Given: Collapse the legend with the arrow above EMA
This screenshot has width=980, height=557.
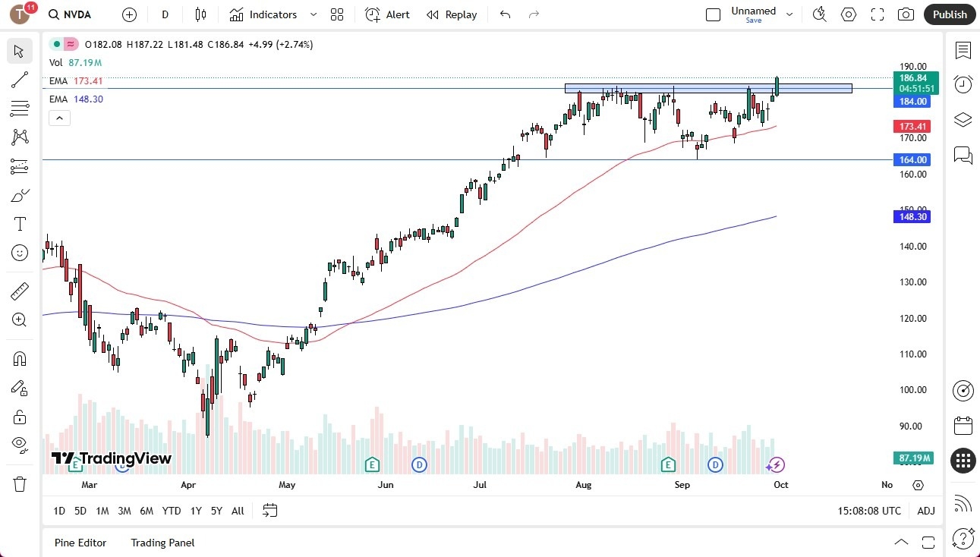Looking at the screenshot, I should [x=59, y=118].
